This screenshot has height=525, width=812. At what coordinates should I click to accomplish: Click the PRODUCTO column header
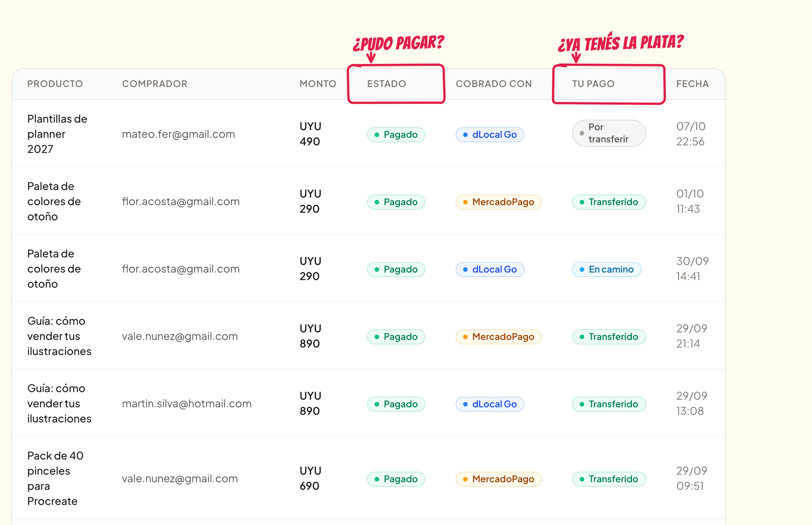click(55, 84)
